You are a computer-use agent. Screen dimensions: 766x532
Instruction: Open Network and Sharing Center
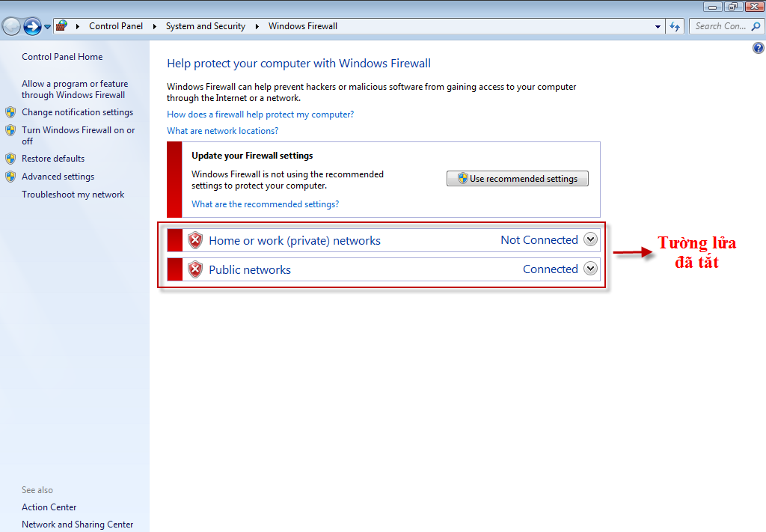(x=77, y=525)
